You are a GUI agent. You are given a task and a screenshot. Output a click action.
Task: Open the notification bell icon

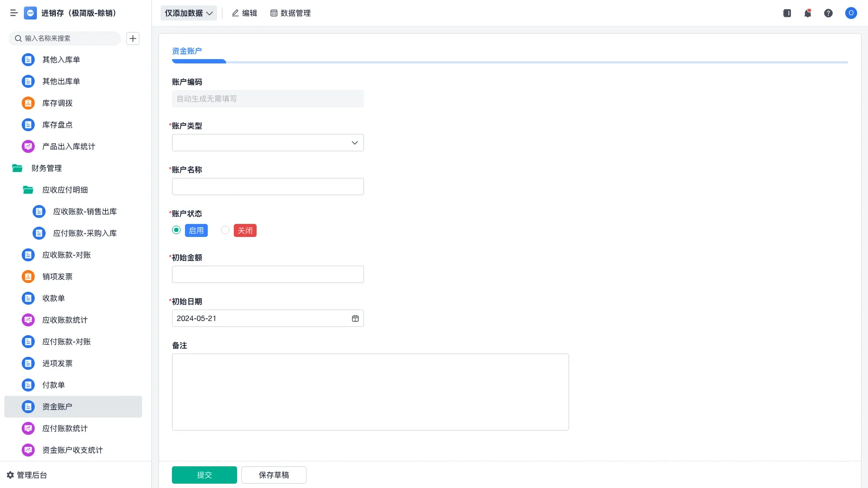click(x=808, y=13)
